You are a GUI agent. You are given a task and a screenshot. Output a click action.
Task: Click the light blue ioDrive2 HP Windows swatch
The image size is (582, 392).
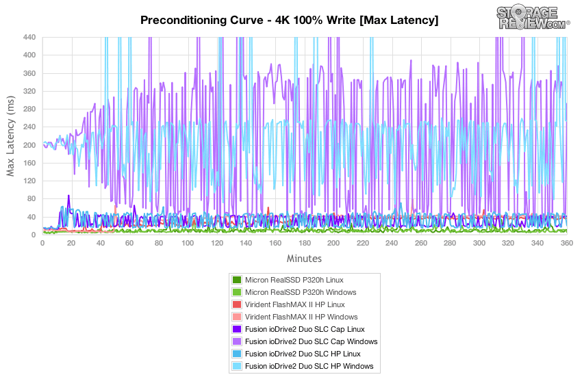[x=237, y=366]
